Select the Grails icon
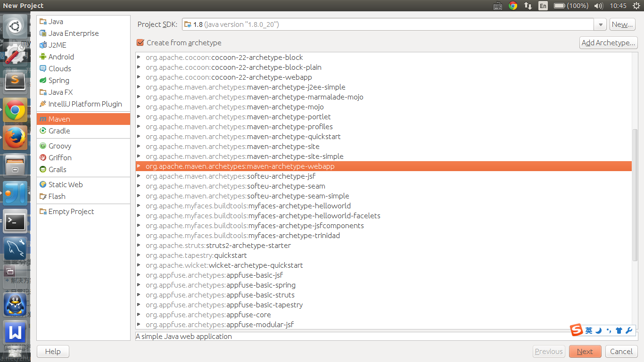The image size is (644, 362). (x=43, y=170)
